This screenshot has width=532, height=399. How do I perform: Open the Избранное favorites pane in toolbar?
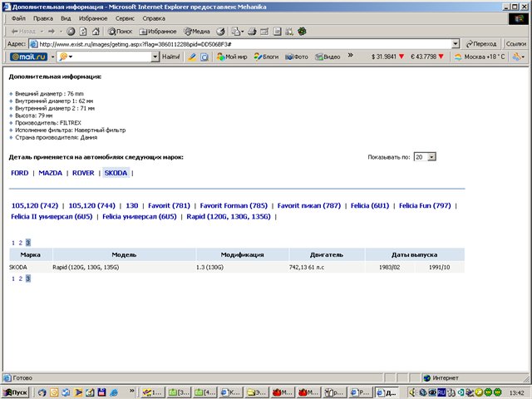point(158,32)
